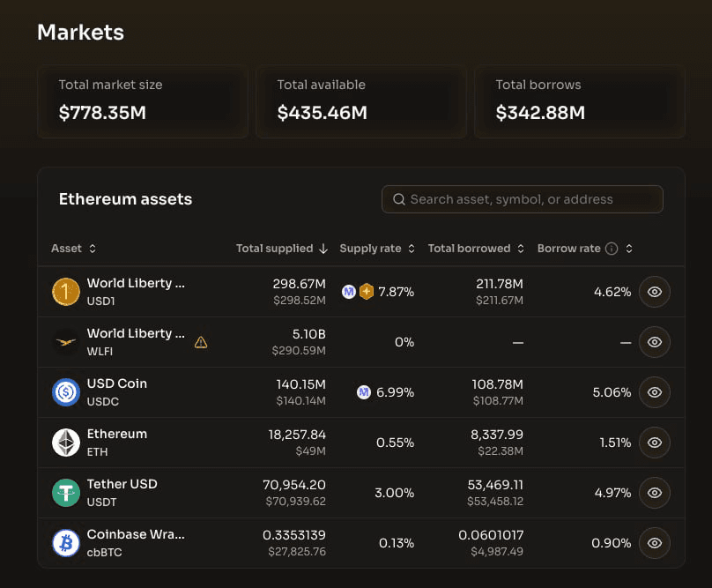Focus the Search asset, symbol, or address field
Screen dimensions: 712x588
click(523, 199)
